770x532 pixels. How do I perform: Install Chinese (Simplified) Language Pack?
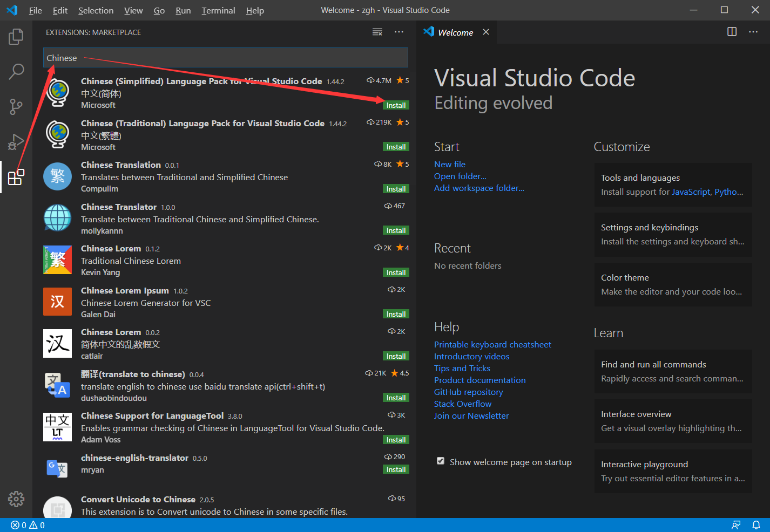(x=396, y=105)
